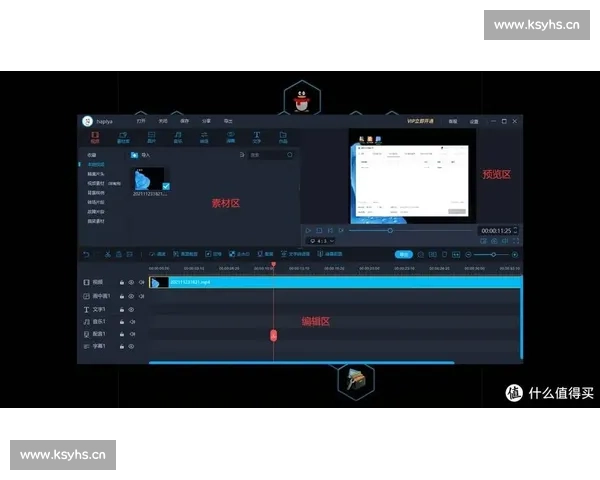
Task: Open the 4:3 aspect ratio dropdown
Action: pyautogui.click(x=321, y=241)
